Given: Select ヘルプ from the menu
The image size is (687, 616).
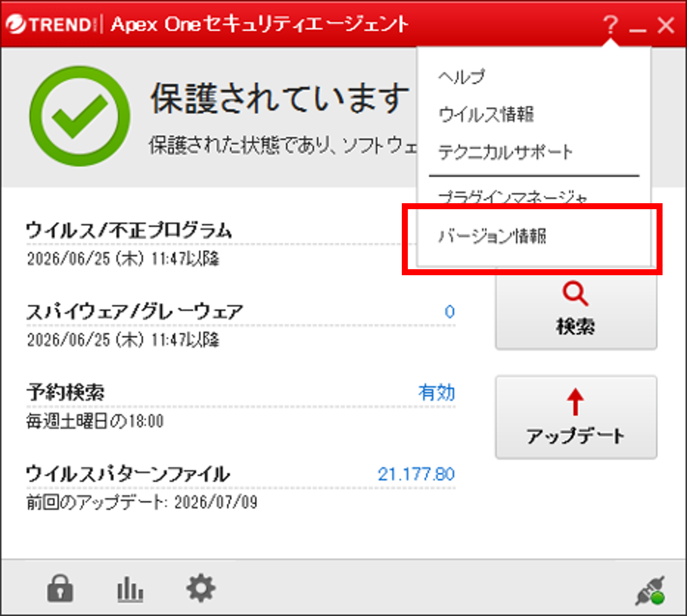Looking at the screenshot, I should point(461,77).
